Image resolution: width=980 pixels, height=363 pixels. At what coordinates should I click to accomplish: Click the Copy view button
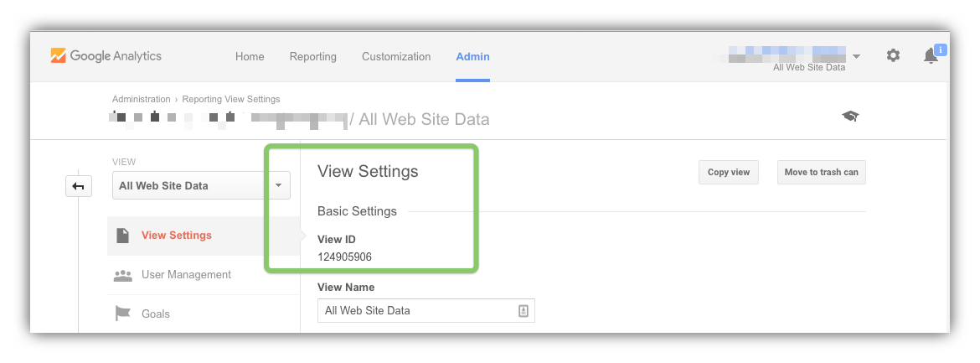click(x=729, y=172)
